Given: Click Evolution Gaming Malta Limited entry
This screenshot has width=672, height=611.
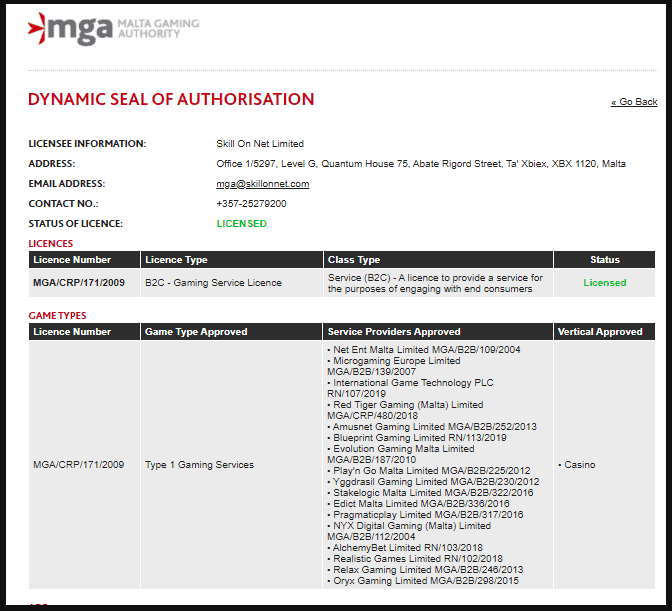Looking at the screenshot, I should click(401, 454).
